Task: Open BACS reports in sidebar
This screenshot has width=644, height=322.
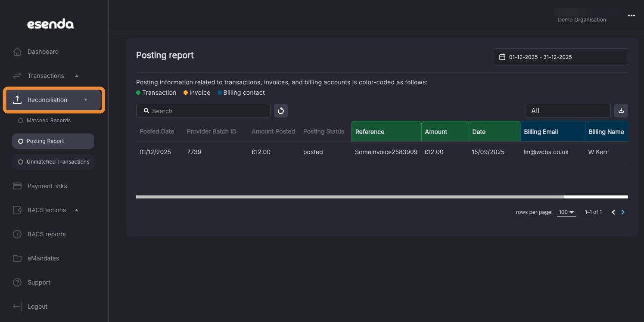Action: pos(47,234)
